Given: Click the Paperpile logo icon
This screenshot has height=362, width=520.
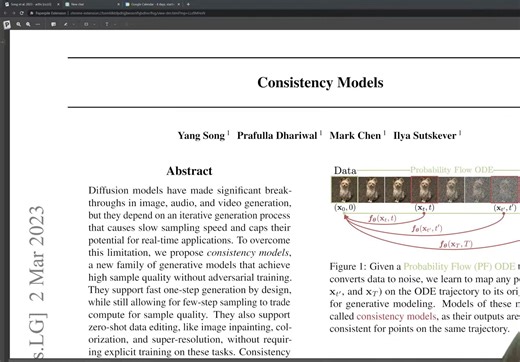Looking at the screenshot, I should point(7,24).
